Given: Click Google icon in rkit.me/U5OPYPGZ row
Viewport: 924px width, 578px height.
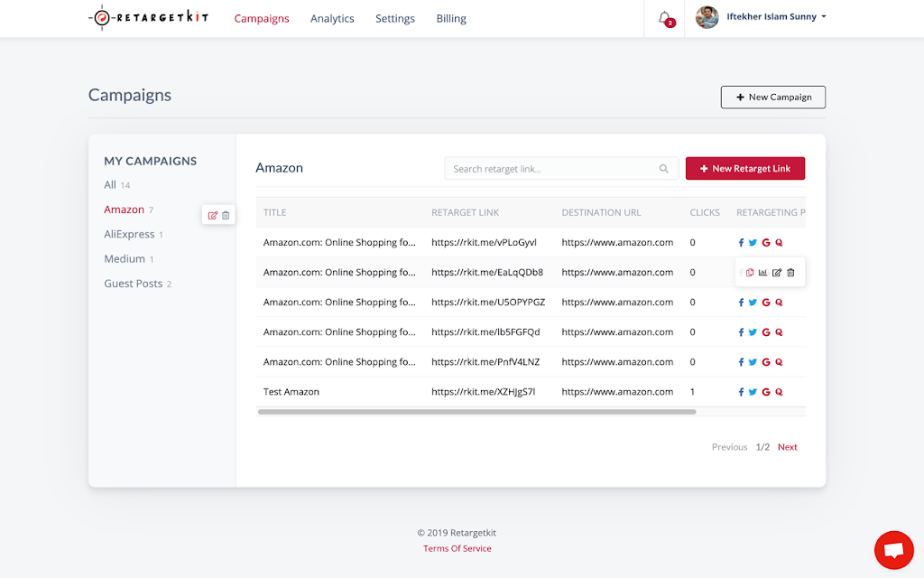Looking at the screenshot, I should tap(766, 303).
